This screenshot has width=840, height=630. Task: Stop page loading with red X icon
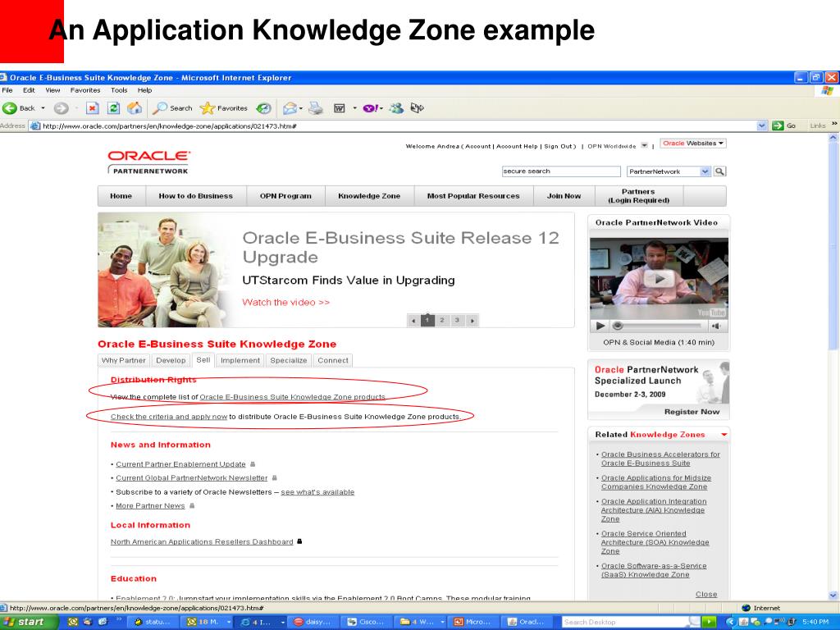pos(93,108)
